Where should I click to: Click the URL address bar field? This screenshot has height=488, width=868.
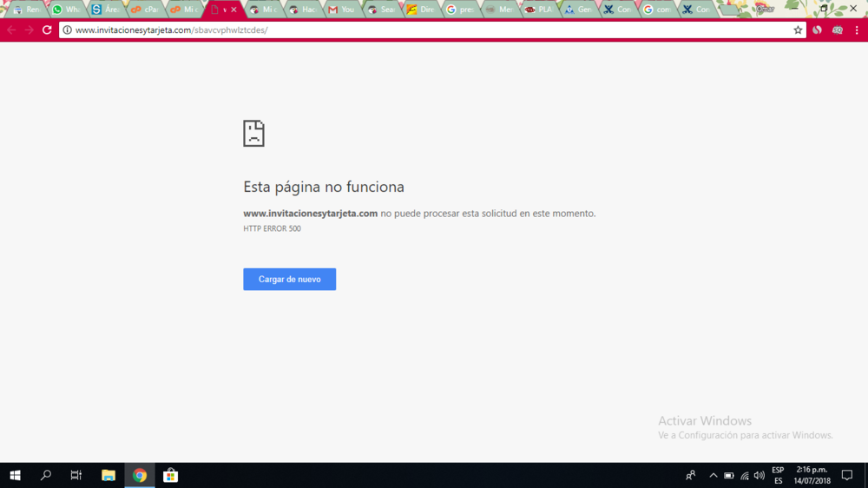[431, 30]
